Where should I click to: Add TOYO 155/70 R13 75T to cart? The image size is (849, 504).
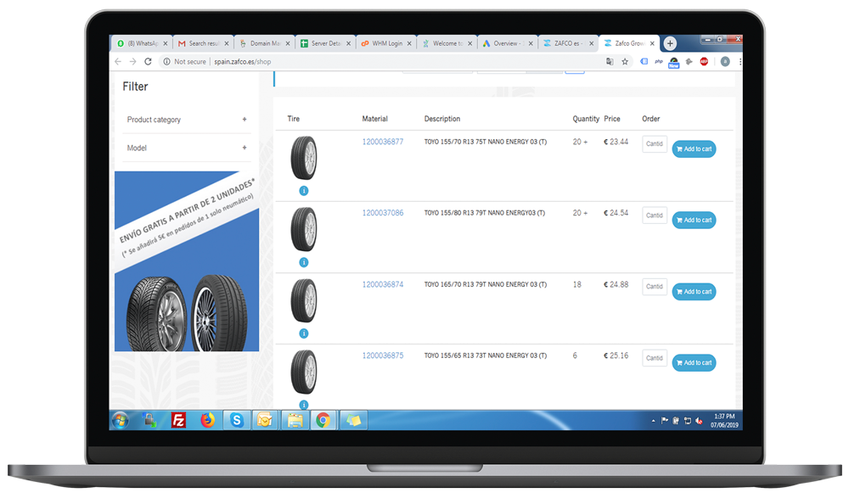point(694,148)
